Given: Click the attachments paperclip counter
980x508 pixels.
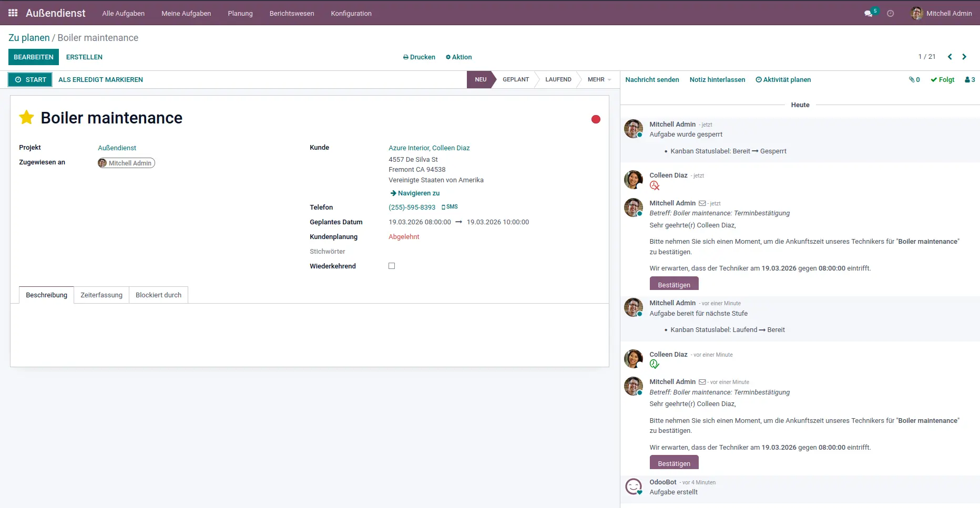Looking at the screenshot, I should tap(914, 80).
